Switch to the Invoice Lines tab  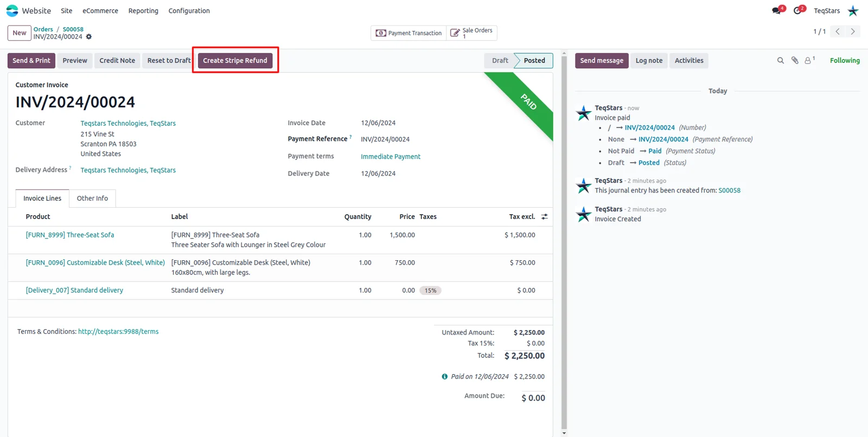point(42,198)
